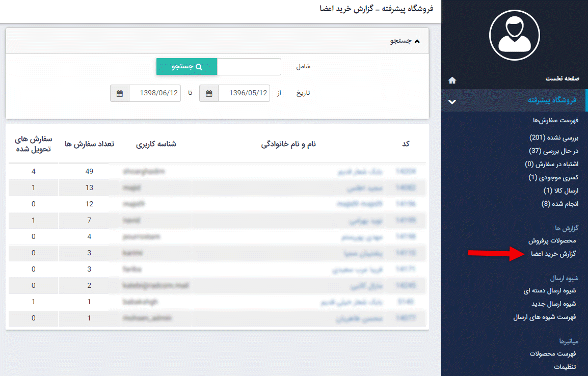Click the green جستجو search button

186,67
